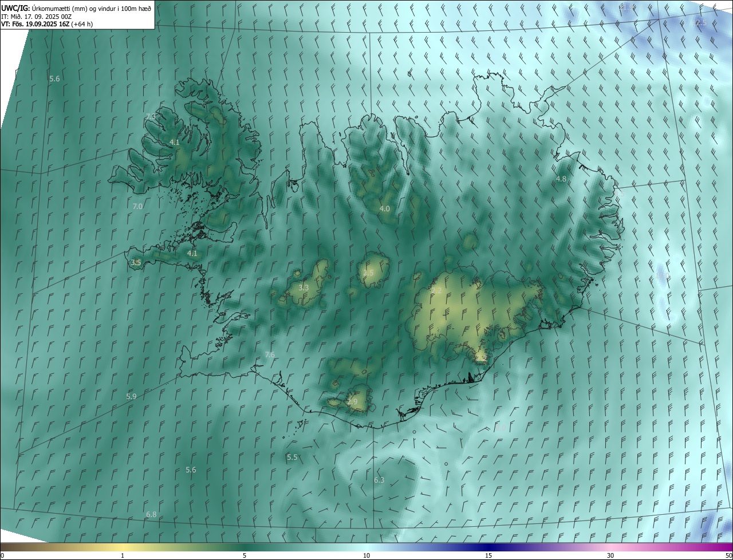Click the map value "3.5"
Viewport: 733px width, 560px height.
click(x=136, y=262)
